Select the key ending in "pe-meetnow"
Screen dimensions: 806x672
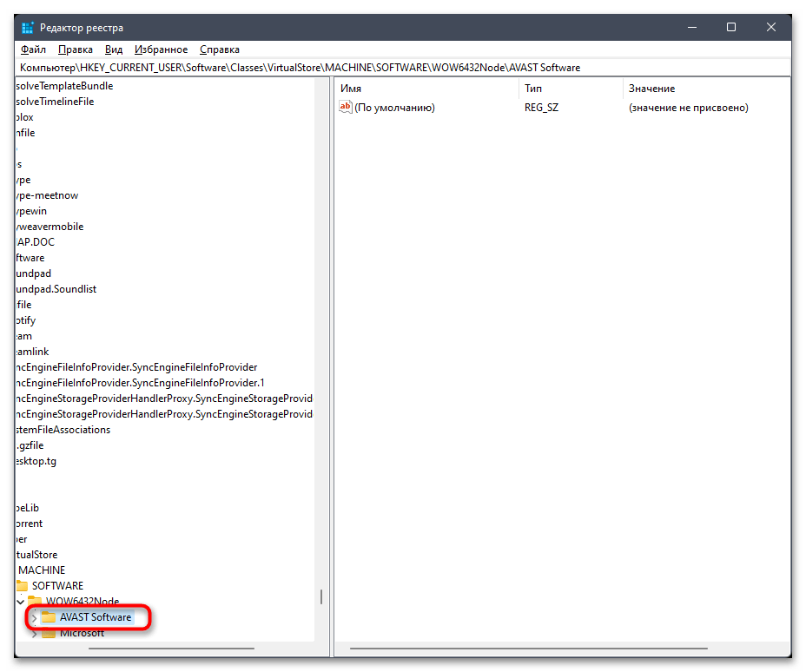tap(47, 195)
